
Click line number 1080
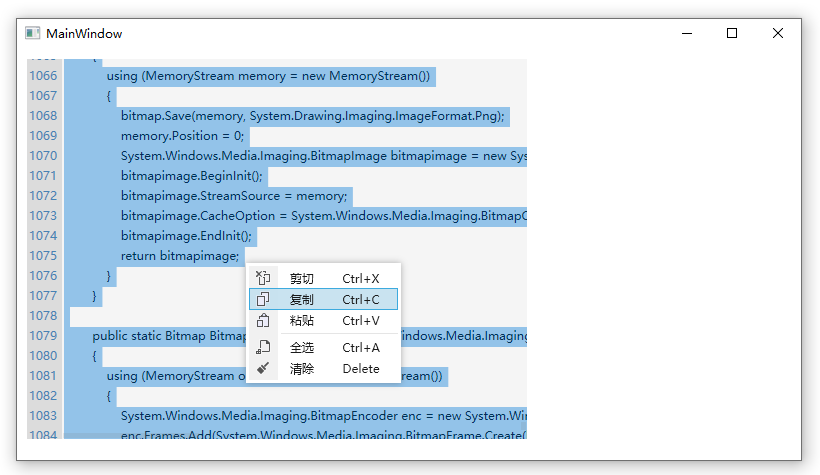coord(43,356)
